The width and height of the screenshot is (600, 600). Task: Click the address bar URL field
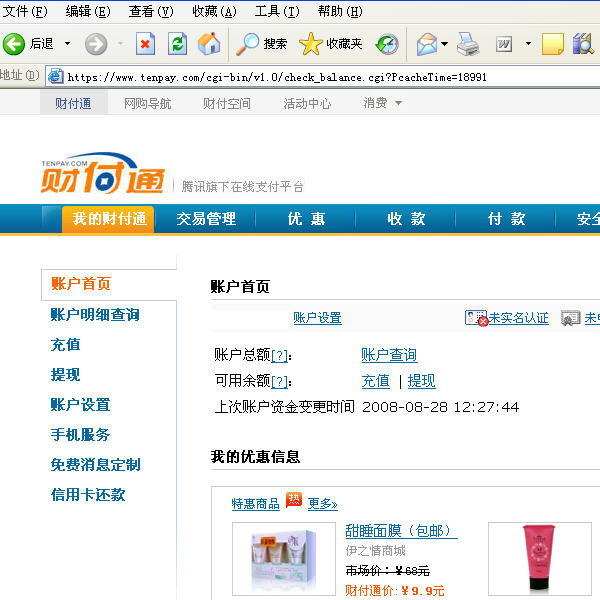tap(323, 77)
